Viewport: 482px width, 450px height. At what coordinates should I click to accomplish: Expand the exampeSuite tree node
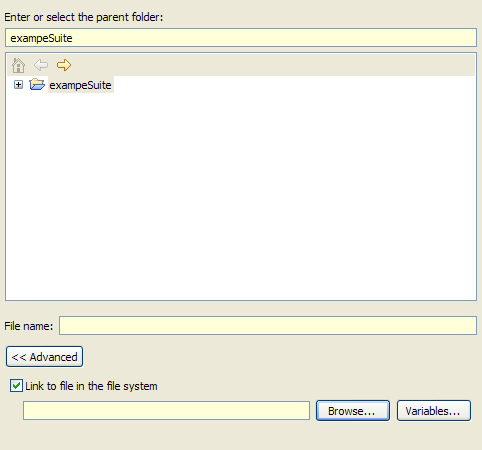tap(18, 85)
